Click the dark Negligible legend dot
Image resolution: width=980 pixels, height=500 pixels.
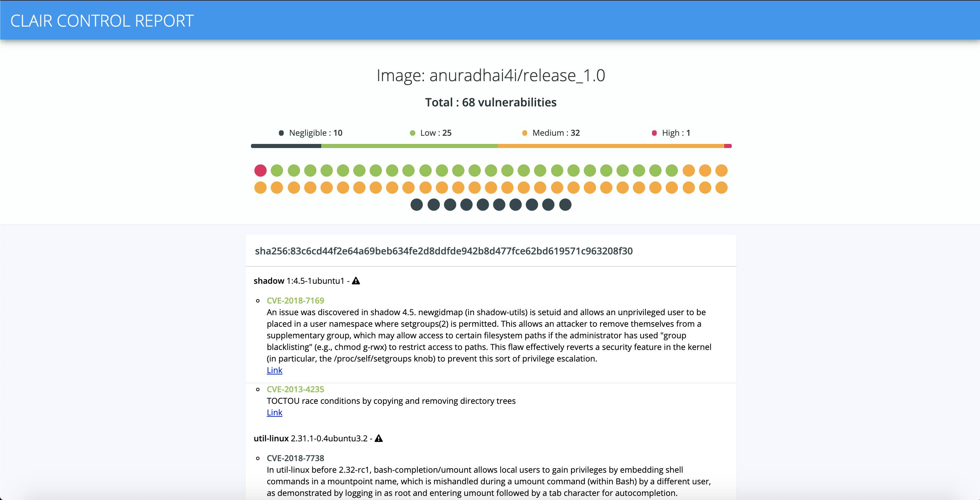coord(281,133)
